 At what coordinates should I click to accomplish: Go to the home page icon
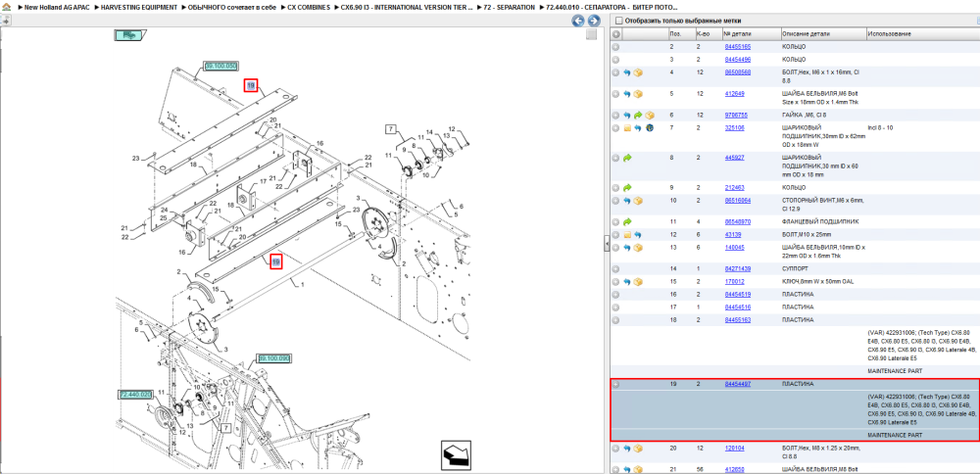point(5,7)
